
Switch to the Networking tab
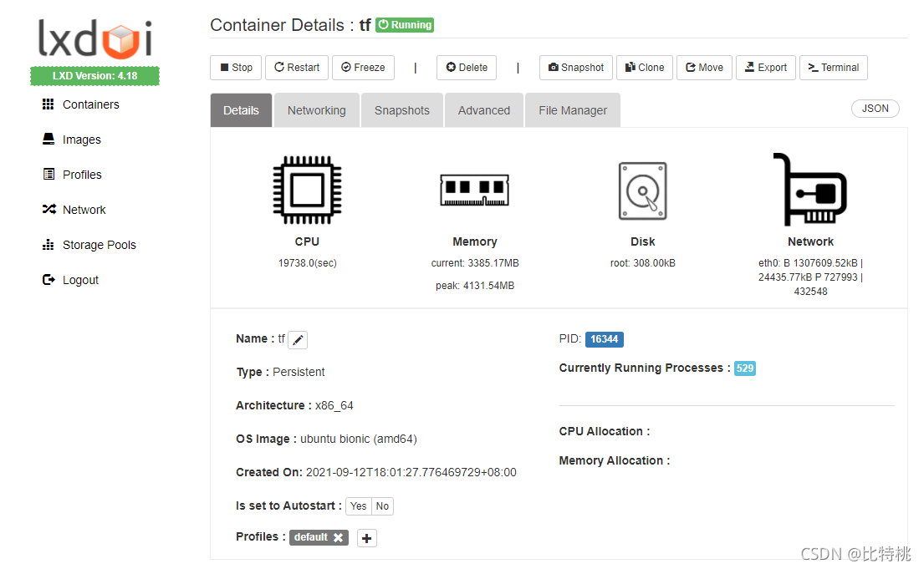(316, 110)
